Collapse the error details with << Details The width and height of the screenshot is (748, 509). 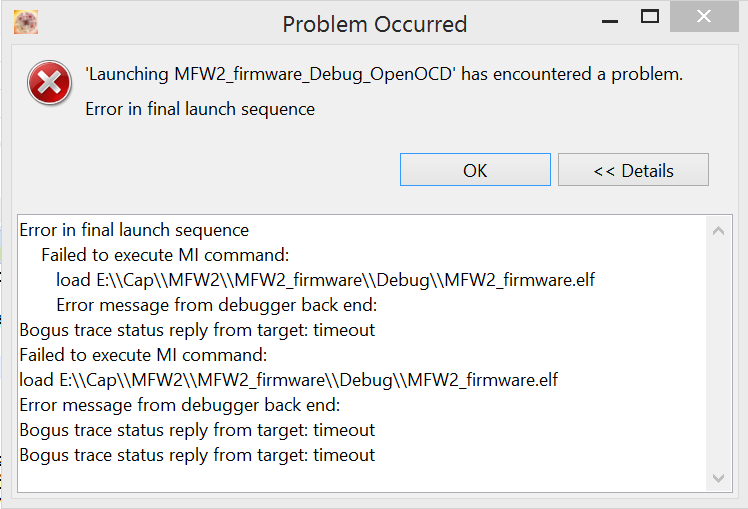[x=633, y=170]
